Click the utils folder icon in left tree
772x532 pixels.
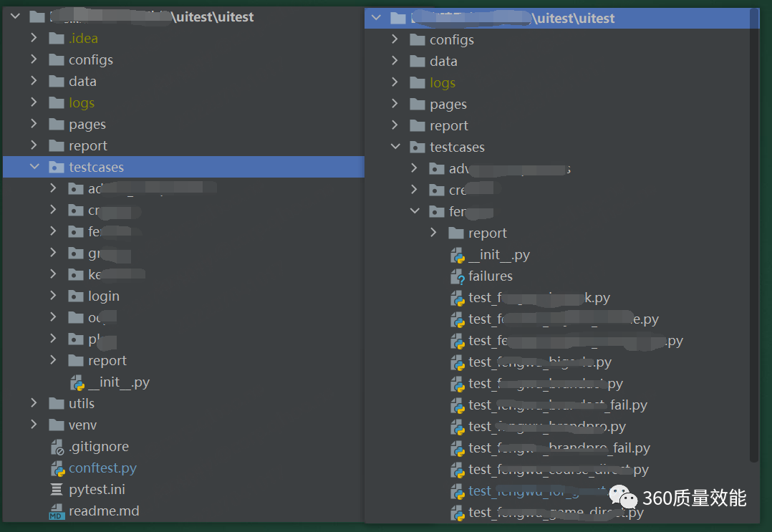coord(57,404)
